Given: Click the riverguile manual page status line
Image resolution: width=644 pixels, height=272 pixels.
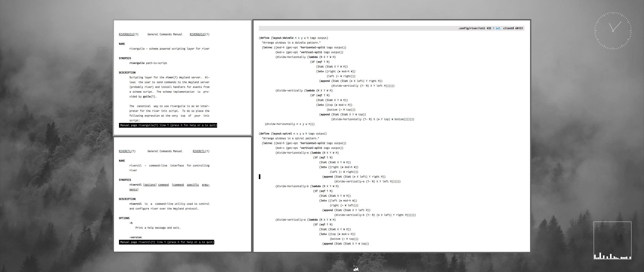Looking at the screenshot, I should (x=168, y=125).
